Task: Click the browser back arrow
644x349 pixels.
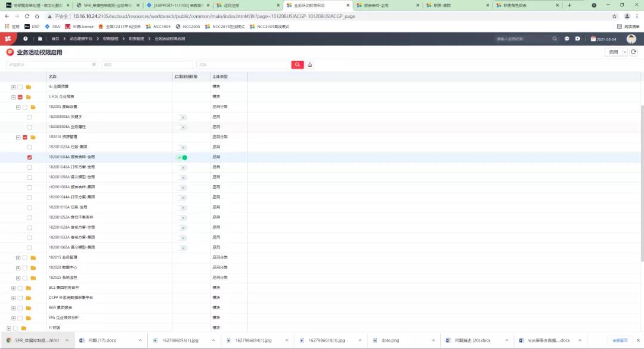Action: point(7,17)
